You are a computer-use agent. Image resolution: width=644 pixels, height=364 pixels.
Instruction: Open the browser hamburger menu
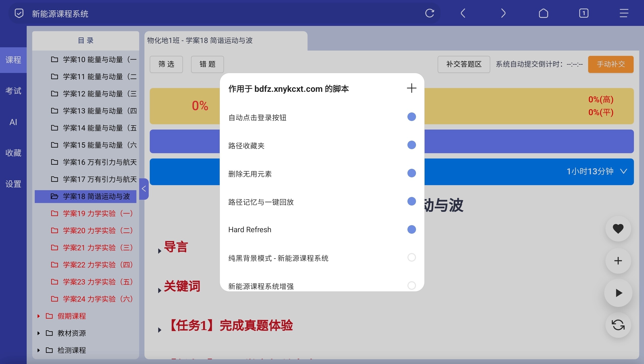(624, 13)
